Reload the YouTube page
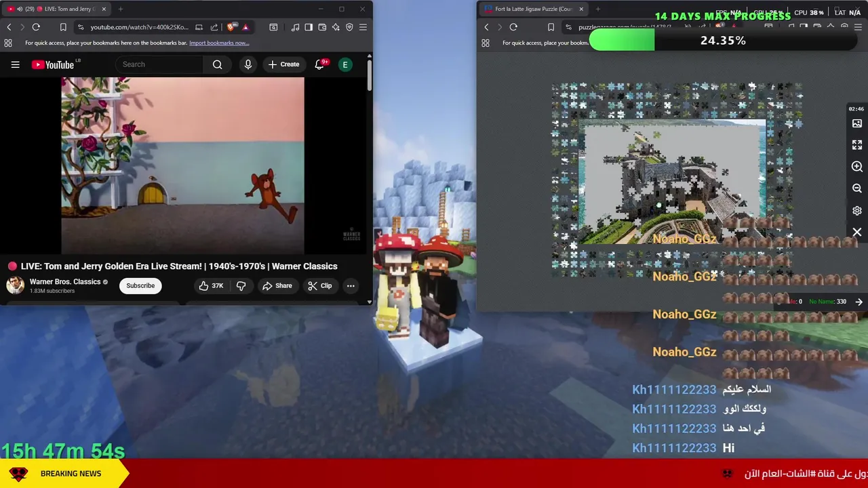 point(36,27)
